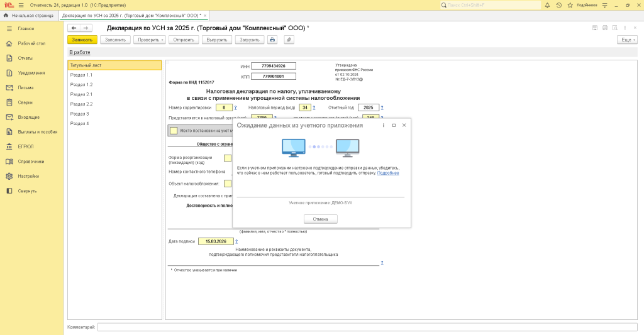Click the Номер корректировки field
Viewport: 644px width, 335px height.
(225, 107)
